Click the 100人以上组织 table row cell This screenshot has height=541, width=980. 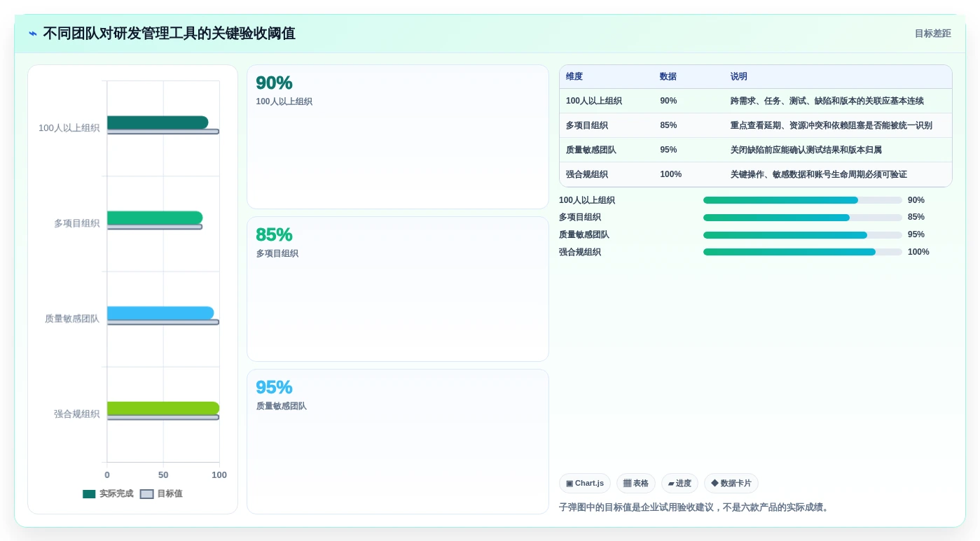coord(594,101)
